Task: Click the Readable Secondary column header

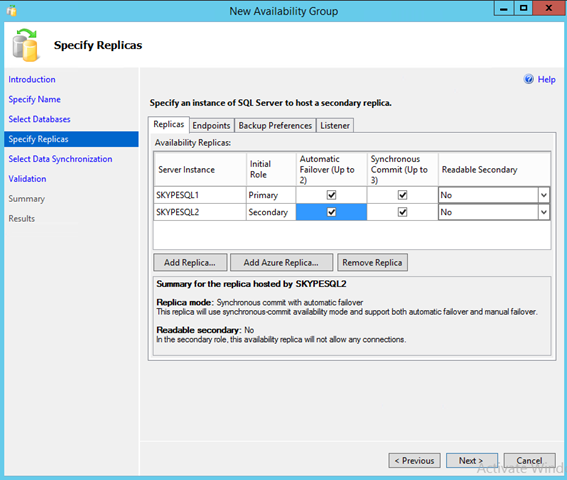Action: (x=494, y=169)
